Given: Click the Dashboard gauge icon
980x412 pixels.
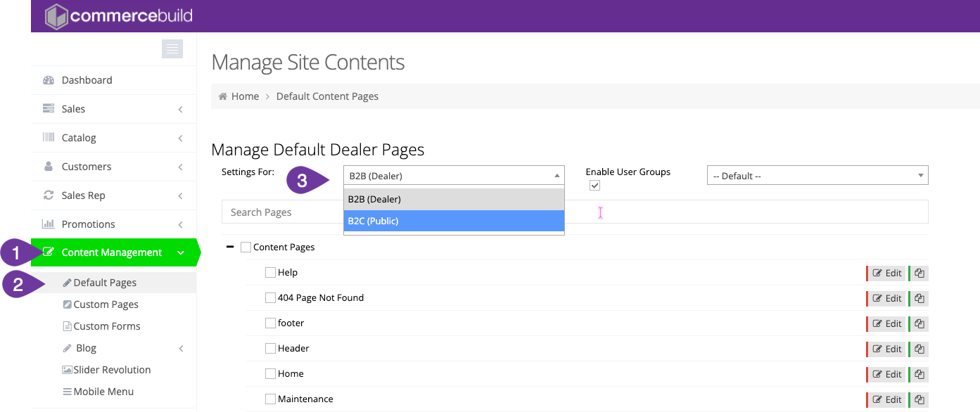Looking at the screenshot, I should coord(49,80).
